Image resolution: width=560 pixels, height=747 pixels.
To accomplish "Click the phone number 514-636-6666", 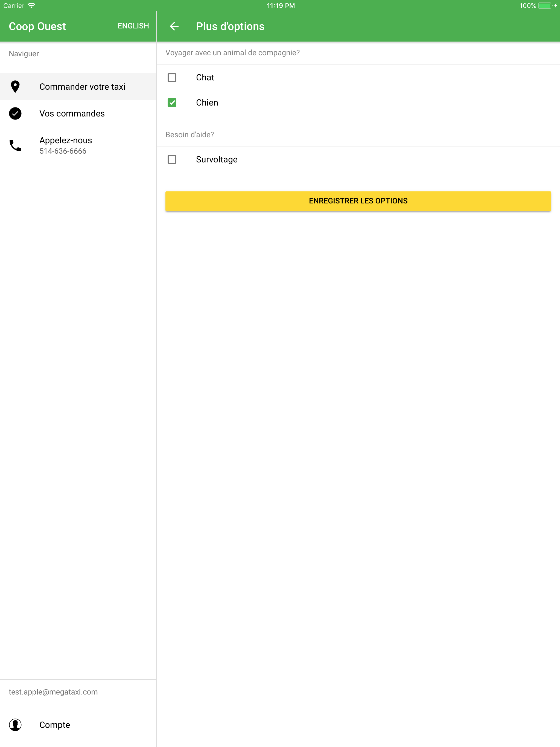I will 63,151.
